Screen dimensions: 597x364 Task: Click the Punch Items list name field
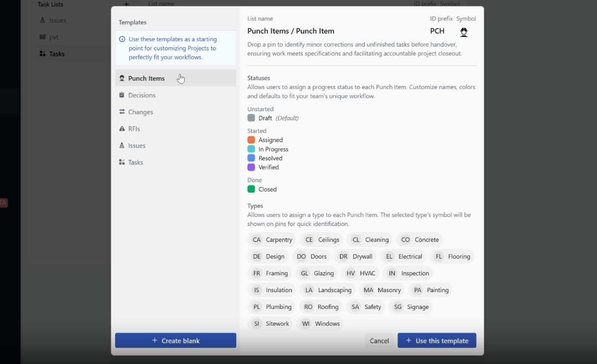[x=291, y=31]
